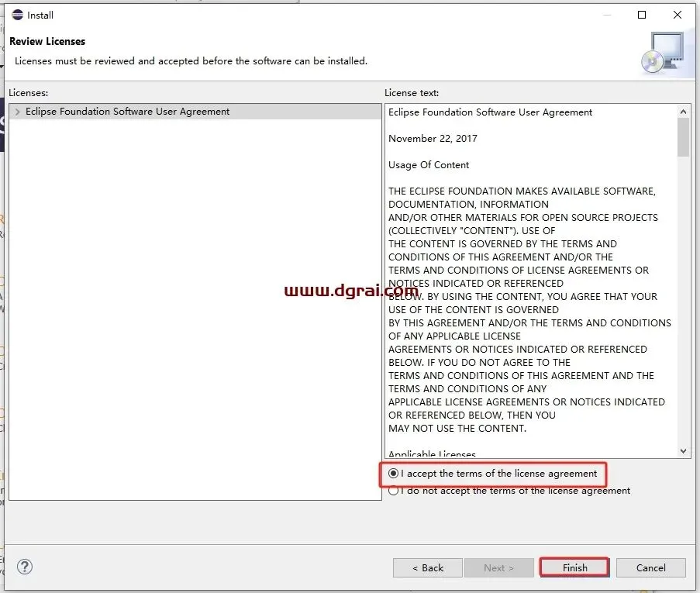Click the disabled Next button

498,568
